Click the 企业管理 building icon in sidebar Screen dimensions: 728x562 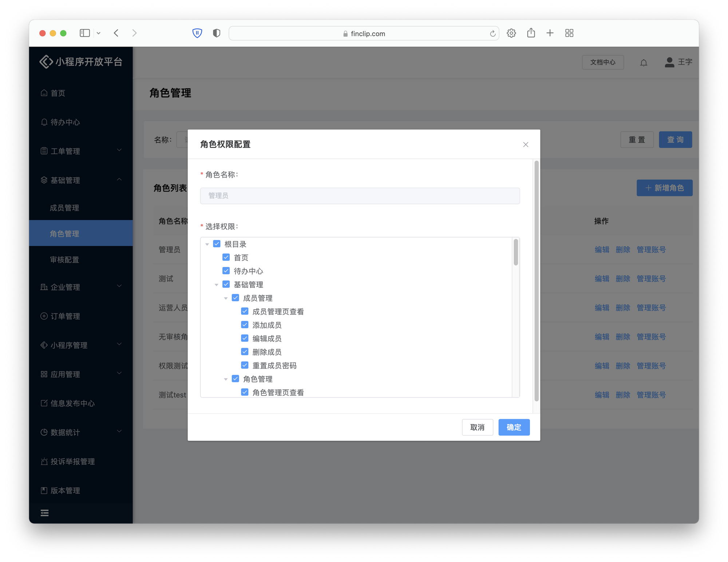tap(44, 287)
